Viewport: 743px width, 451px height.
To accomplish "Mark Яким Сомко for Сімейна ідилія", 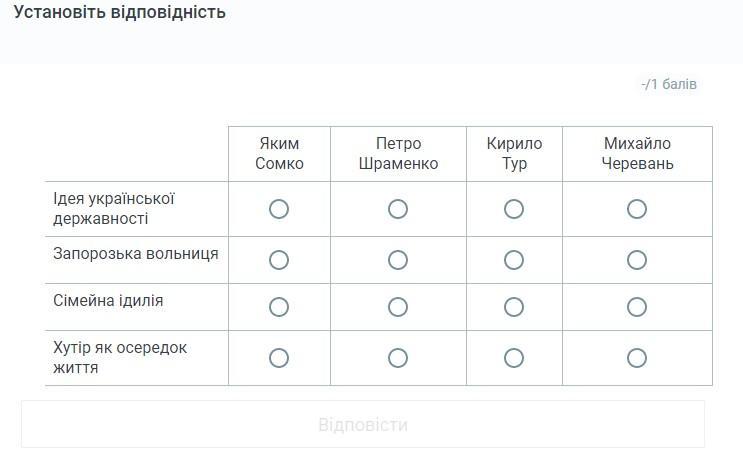I will [x=279, y=307].
